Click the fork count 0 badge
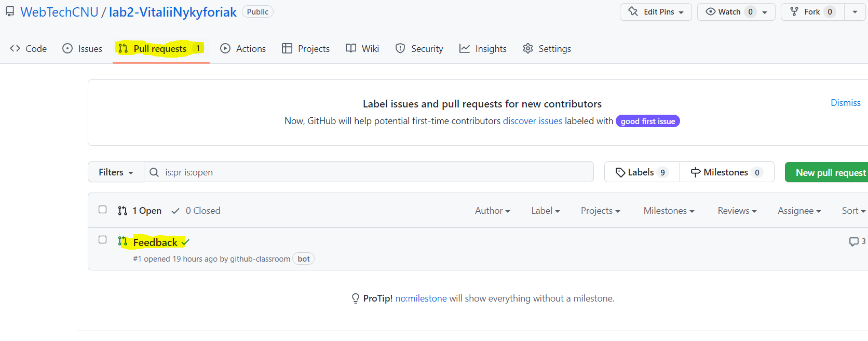 [830, 12]
